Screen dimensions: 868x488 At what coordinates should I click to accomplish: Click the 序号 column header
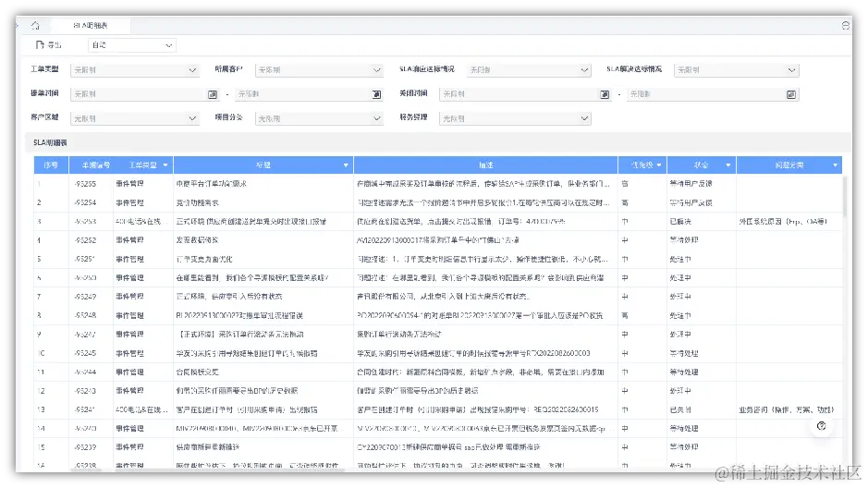pyautogui.click(x=51, y=165)
